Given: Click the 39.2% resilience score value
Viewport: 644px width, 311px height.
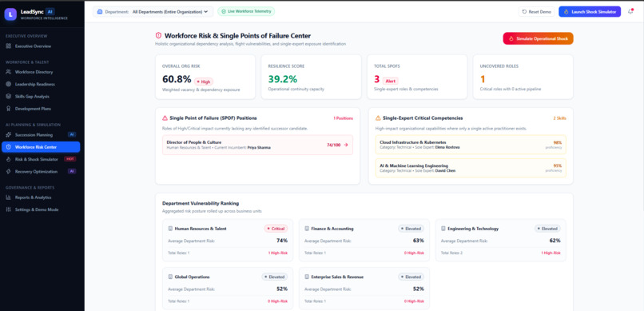Looking at the screenshot, I should coord(283,79).
